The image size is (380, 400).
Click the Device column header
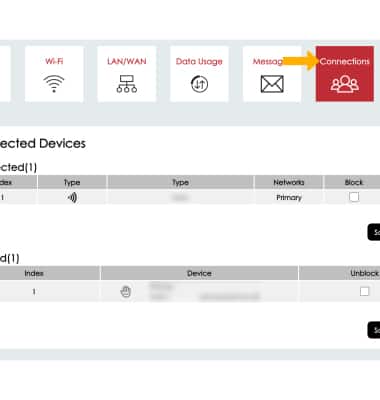(x=199, y=273)
